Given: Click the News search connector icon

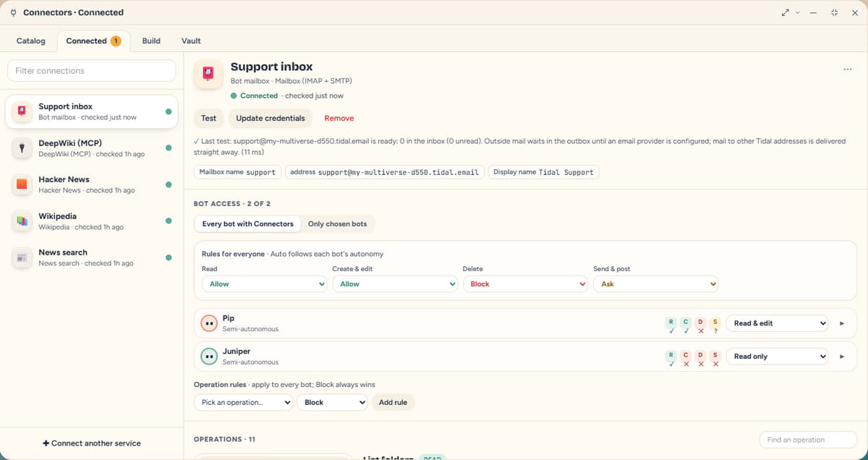Looking at the screenshot, I should [22, 257].
